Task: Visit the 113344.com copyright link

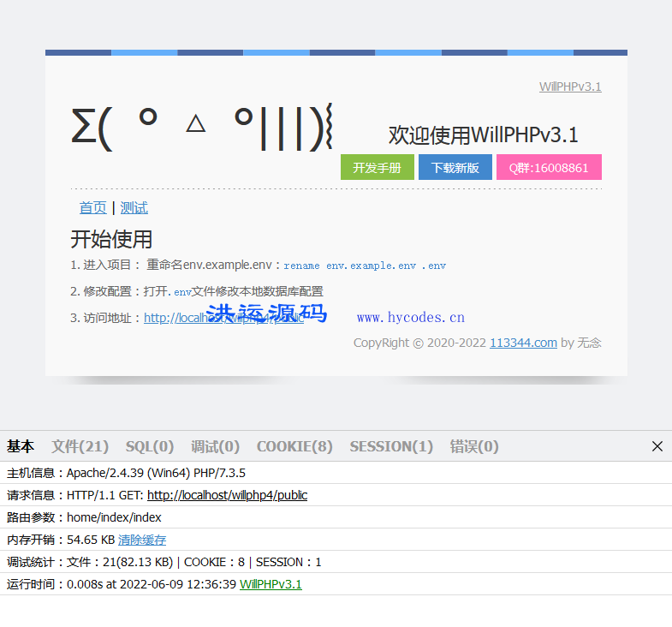Action: [x=523, y=343]
